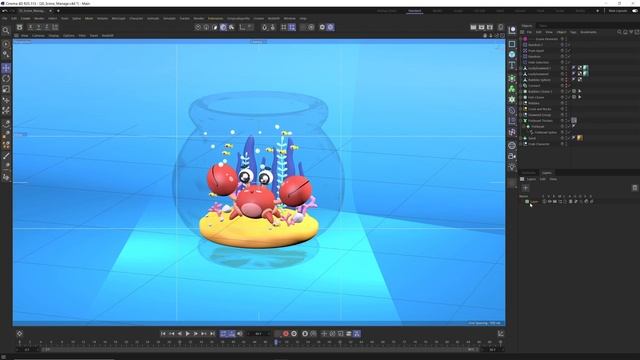Go to start of animation

(163, 333)
